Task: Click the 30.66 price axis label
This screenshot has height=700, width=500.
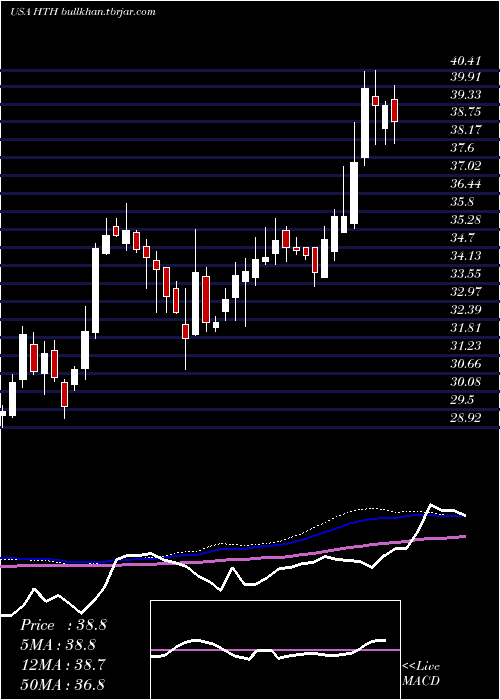Action: (465, 364)
